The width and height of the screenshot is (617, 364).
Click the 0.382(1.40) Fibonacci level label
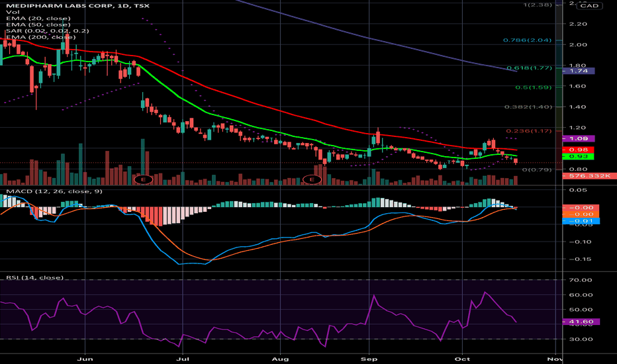(x=528, y=107)
